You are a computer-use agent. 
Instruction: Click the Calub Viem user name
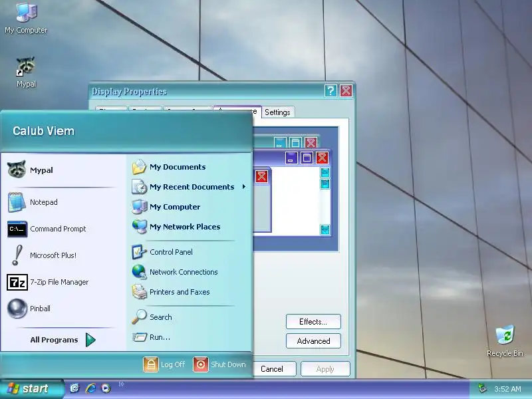(43, 131)
